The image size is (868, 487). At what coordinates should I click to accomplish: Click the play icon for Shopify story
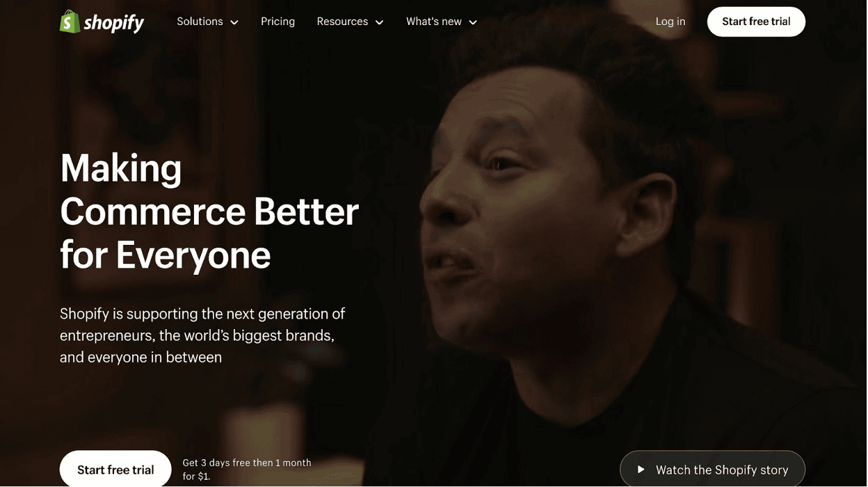tap(641, 470)
